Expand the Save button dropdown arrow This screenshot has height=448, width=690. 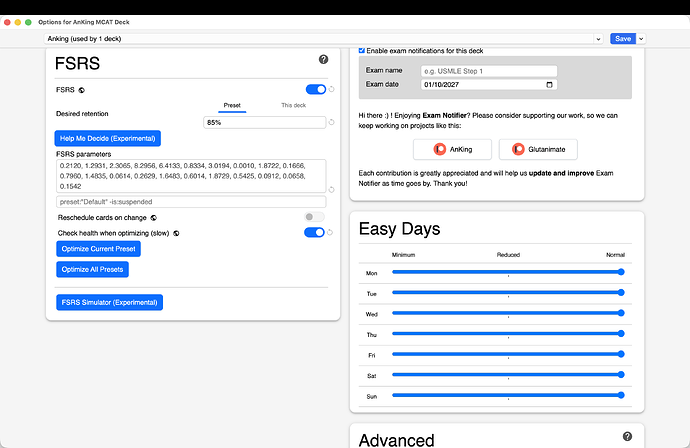pyautogui.click(x=641, y=39)
